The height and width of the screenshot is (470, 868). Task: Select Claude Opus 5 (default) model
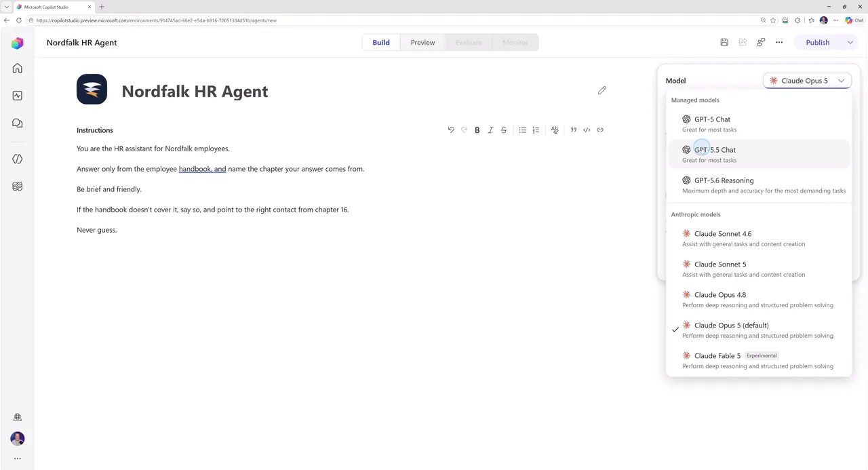point(759,330)
